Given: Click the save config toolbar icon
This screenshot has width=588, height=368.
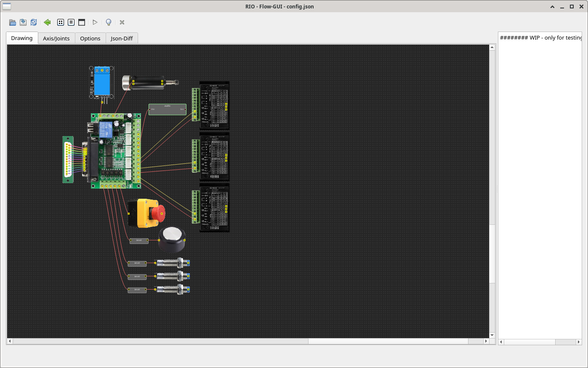Looking at the screenshot, I should click(x=23, y=22).
